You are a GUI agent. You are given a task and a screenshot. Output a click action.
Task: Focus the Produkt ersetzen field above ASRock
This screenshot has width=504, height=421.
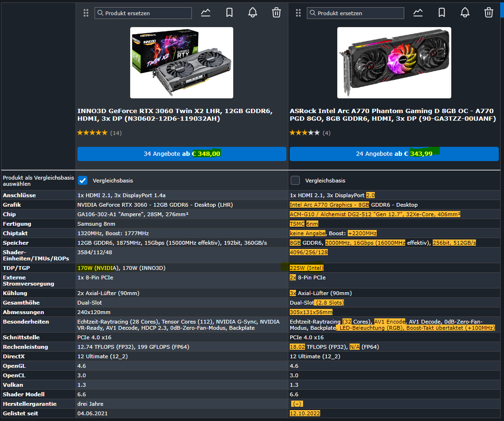tap(355, 13)
